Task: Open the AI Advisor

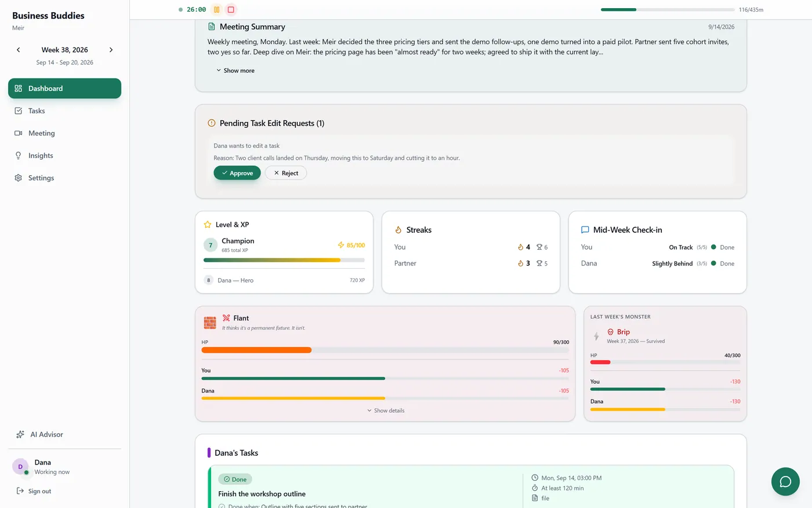Action: [64, 434]
